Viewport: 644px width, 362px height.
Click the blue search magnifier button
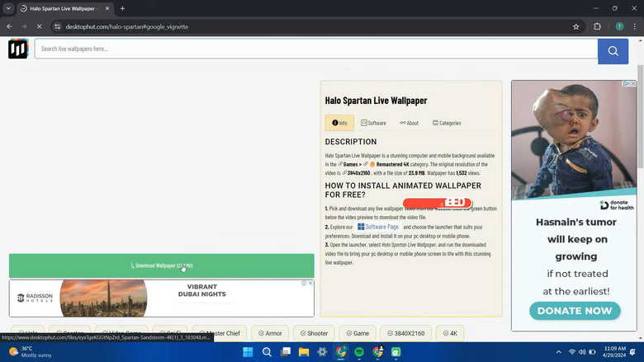613,51
